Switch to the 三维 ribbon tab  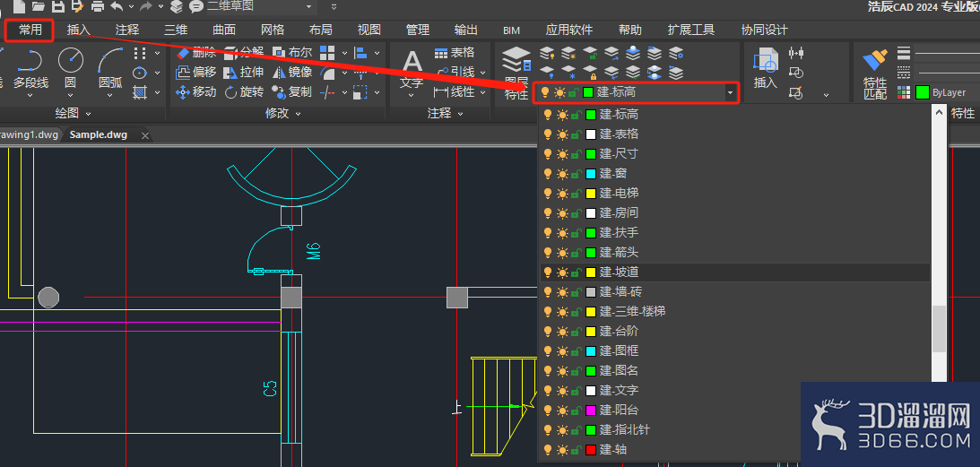(176, 30)
